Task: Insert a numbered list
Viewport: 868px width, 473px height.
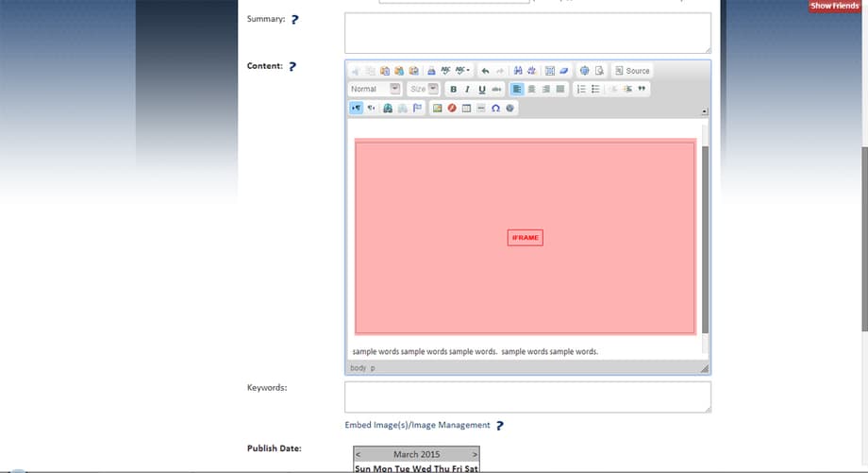Action: tap(581, 89)
